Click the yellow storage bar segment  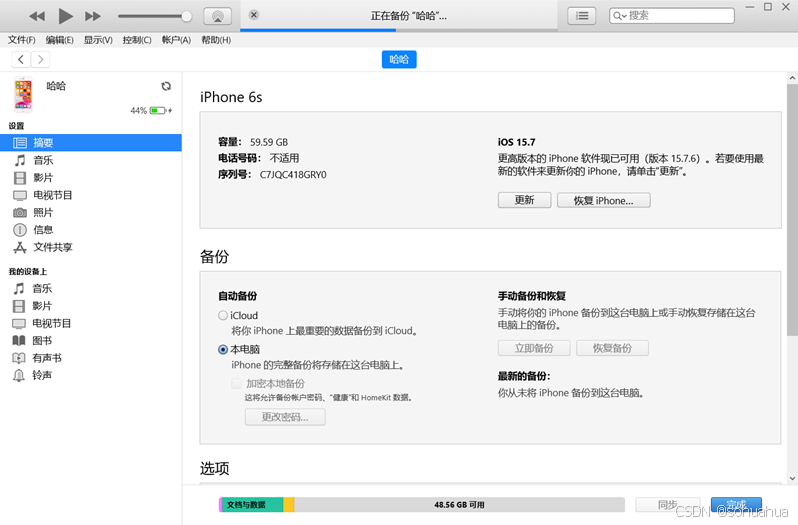tap(289, 505)
